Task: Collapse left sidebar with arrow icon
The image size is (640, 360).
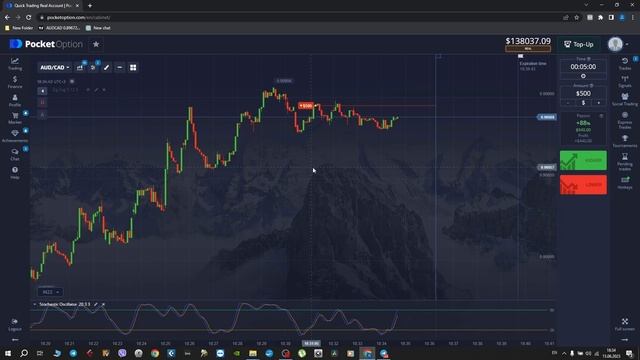Action: click(15, 340)
